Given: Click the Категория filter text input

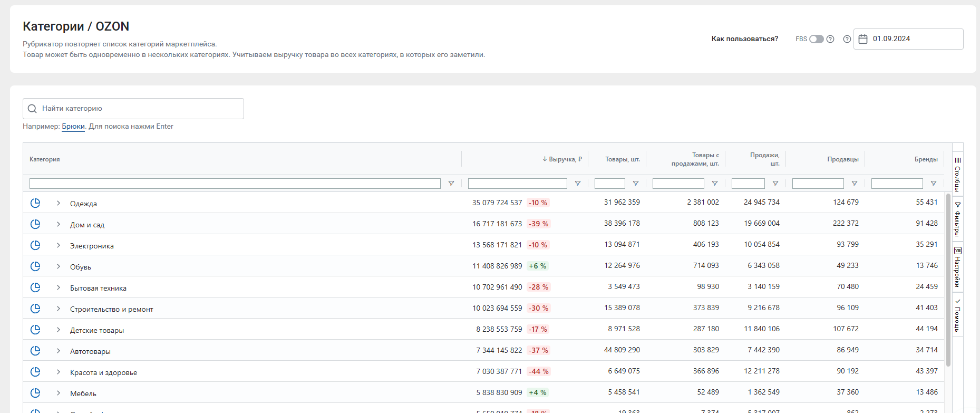Looking at the screenshot, I should pos(235,184).
